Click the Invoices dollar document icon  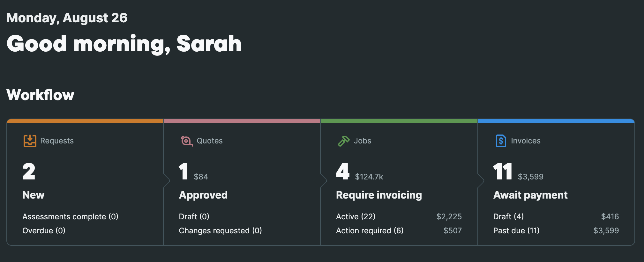pos(501,141)
